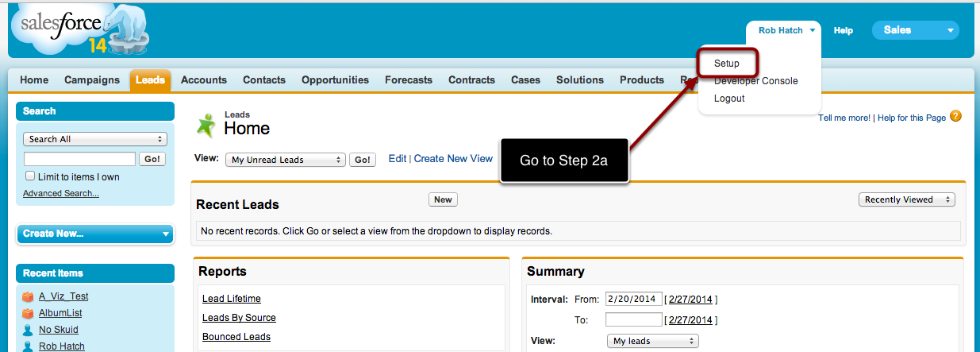Click the Interval From date field
This screenshot has width=980, height=352.
click(633, 299)
